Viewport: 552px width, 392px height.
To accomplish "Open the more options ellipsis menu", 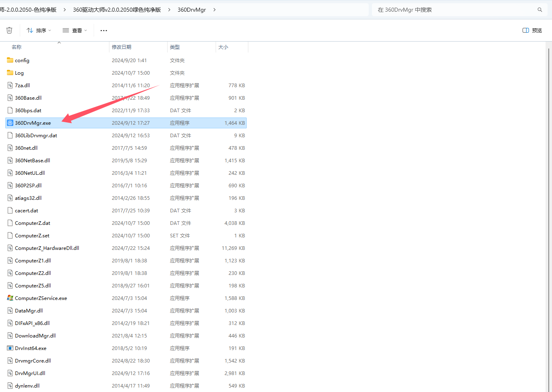I will click(104, 30).
